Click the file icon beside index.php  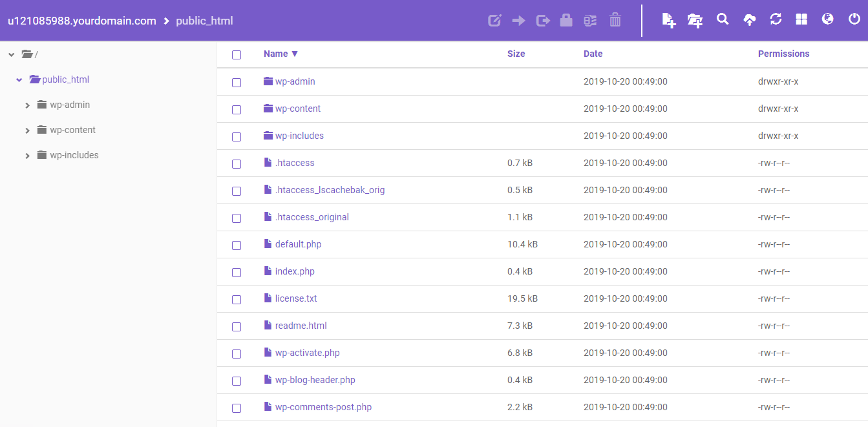pos(268,271)
